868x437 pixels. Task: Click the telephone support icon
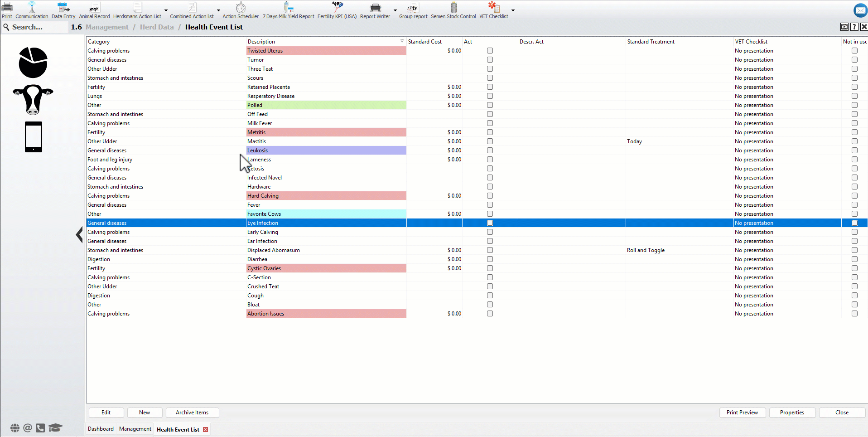click(x=40, y=427)
